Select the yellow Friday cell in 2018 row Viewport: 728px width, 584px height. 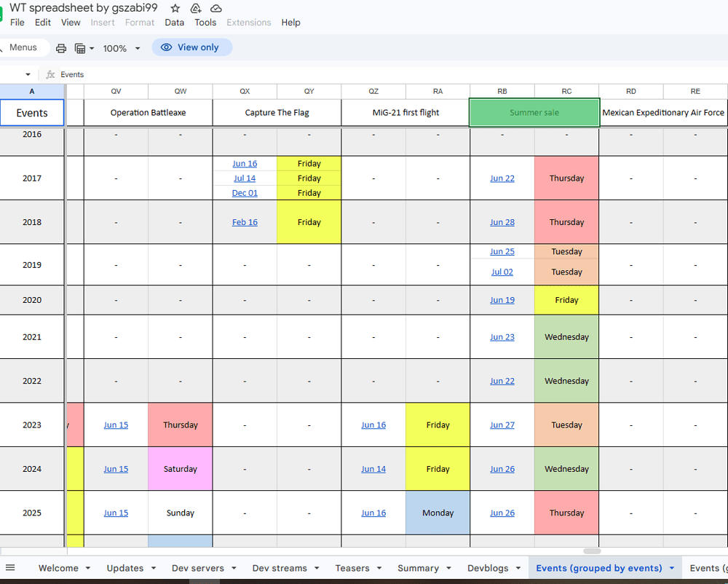(309, 222)
